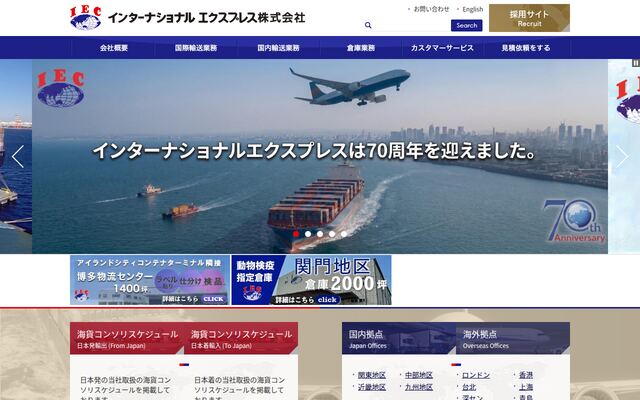Open the 倉庫業務 menu

pos(361,48)
